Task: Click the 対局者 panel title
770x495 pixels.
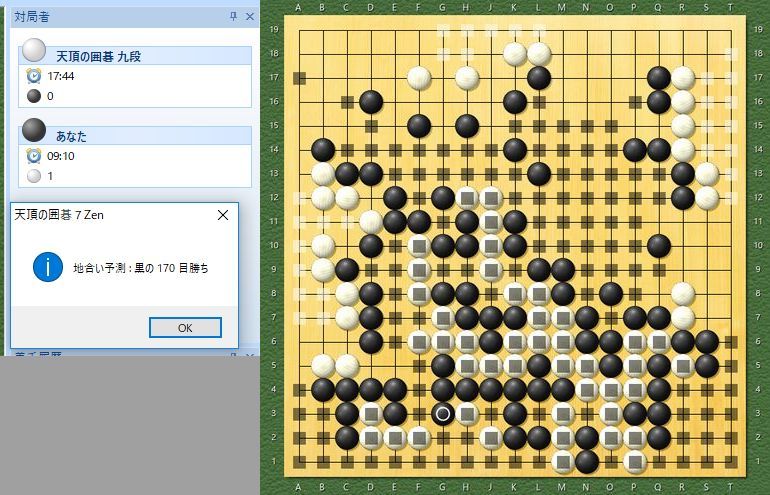Action: 32,17
